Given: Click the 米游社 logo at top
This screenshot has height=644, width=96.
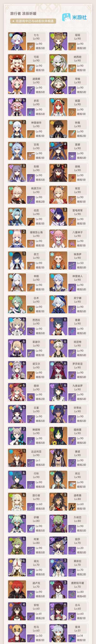Looking at the screenshot, I should tap(74, 17).
